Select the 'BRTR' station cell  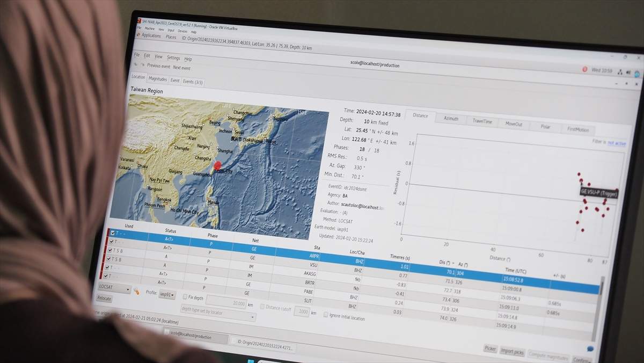tap(310, 282)
